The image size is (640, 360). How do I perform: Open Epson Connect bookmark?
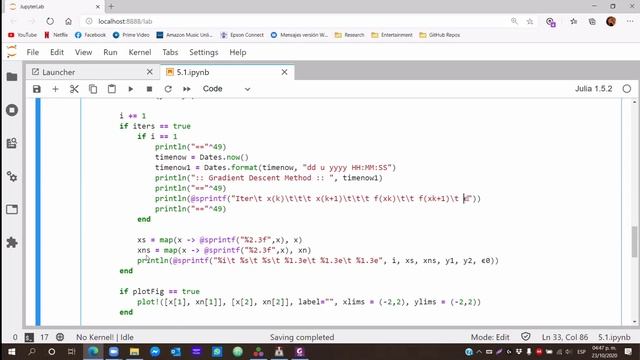pyautogui.click(x=242, y=35)
